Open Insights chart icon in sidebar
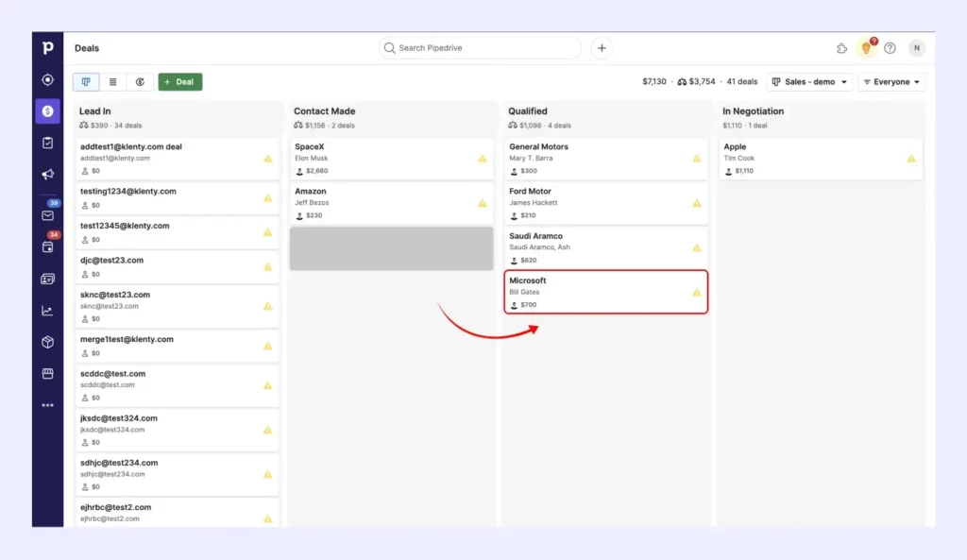 point(47,311)
